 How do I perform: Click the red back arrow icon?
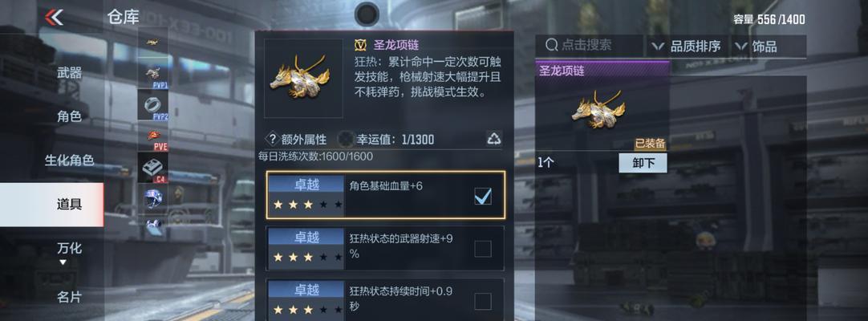pos(54,18)
